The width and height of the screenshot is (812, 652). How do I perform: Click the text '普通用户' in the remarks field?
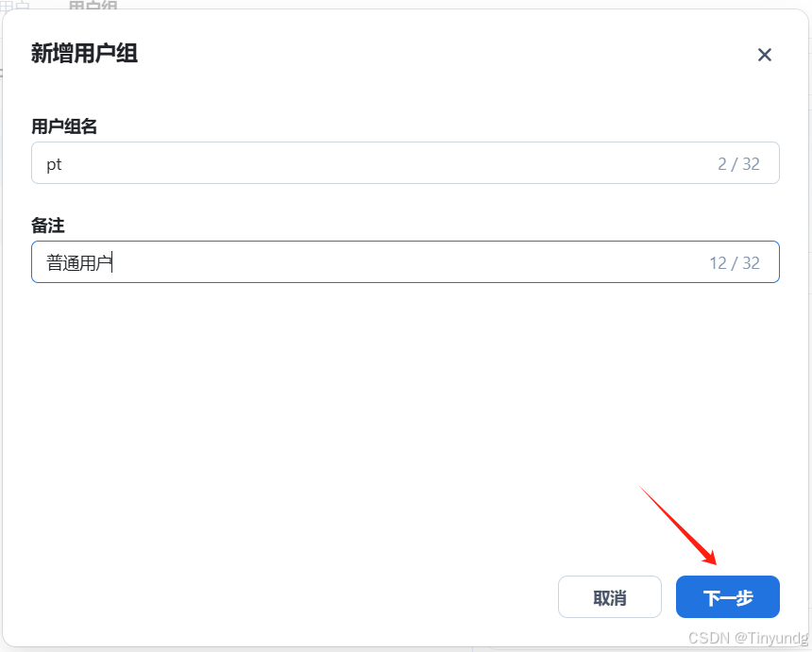(x=78, y=261)
